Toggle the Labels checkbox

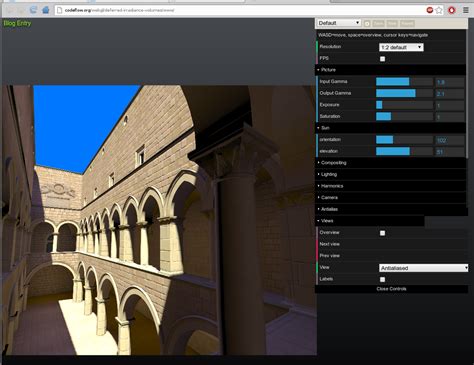tap(383, 279)
